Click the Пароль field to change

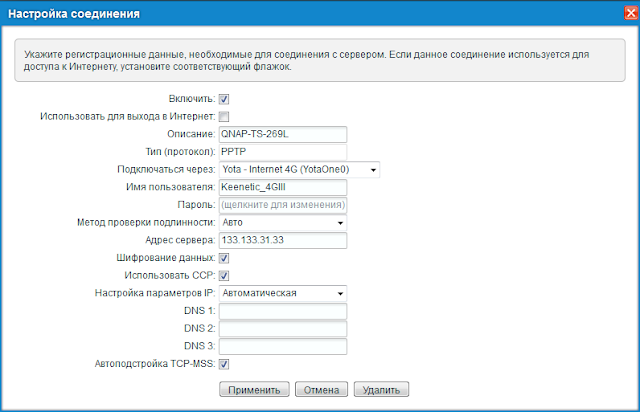tap(283, 205)
